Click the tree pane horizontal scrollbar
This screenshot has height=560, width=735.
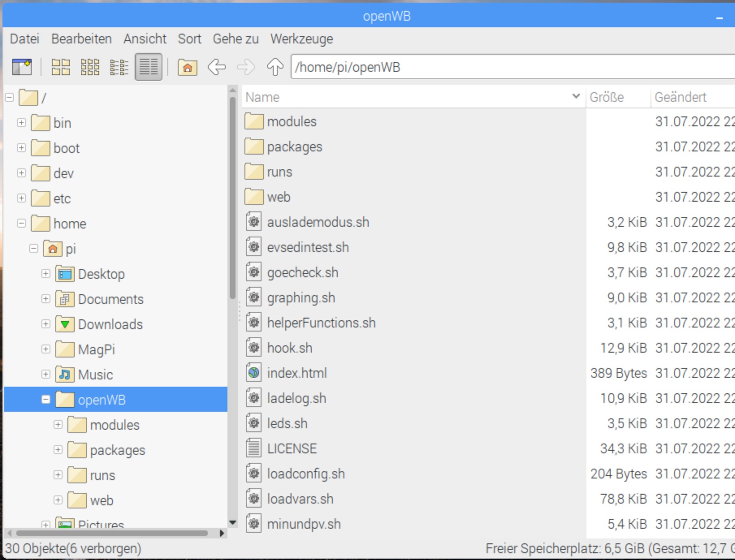(x=112, y=533)
